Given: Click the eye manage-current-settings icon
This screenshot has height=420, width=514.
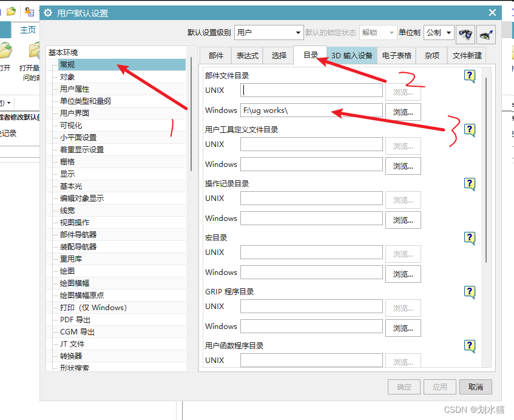Looking at the screenshot, I should [x=486, y=35].
